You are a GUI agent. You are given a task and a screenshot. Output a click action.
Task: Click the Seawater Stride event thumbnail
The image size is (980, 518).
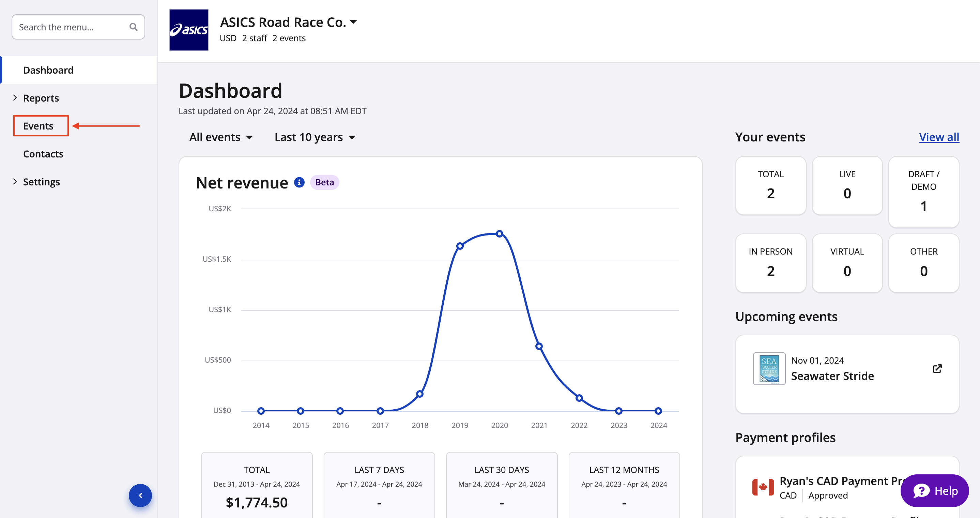(x=769, y=368)
